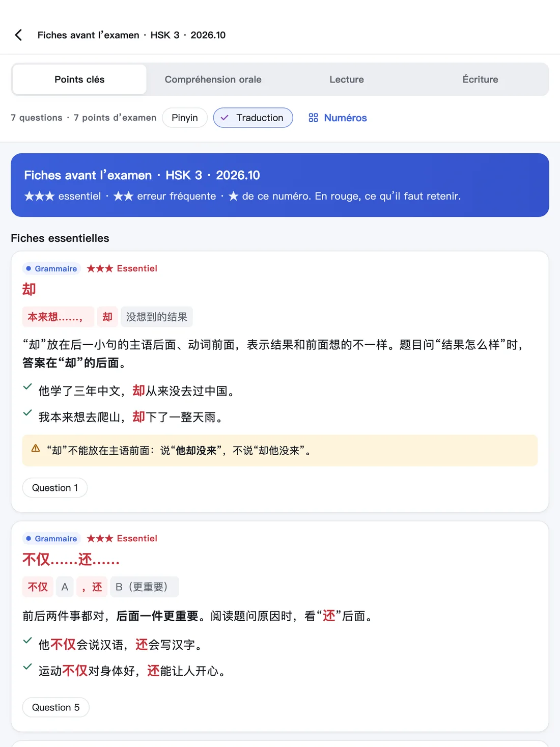Click the explanation starting with "前后两件事都对"
560x747 pixels.
[x=200, y=616]
